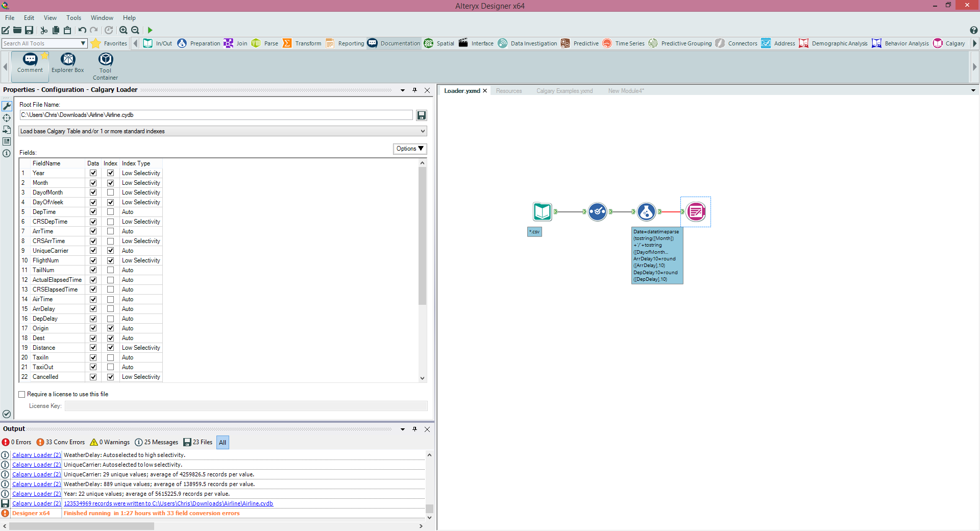
Task: Toggle Index checkbox for Origin
Action: click(x=110, y=328)
